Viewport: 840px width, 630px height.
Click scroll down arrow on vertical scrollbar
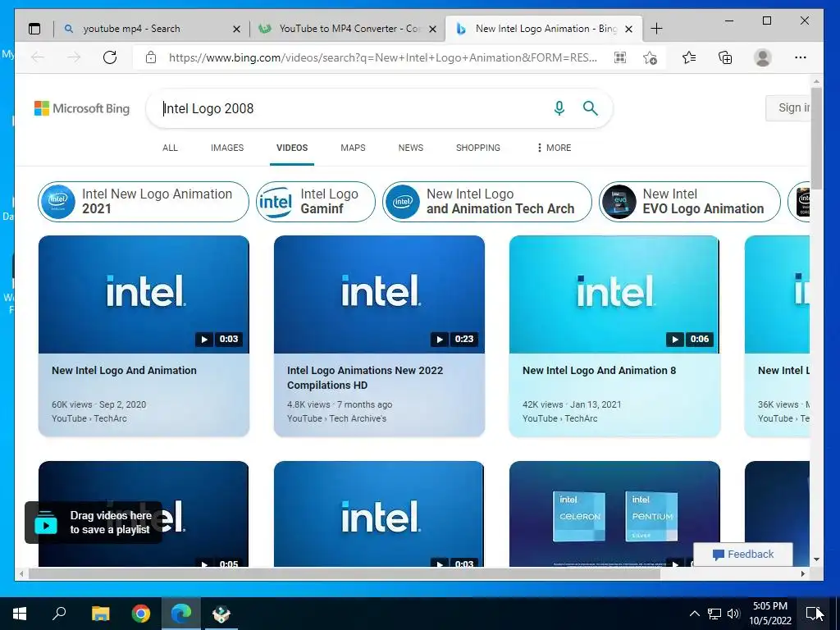(816, 559)
